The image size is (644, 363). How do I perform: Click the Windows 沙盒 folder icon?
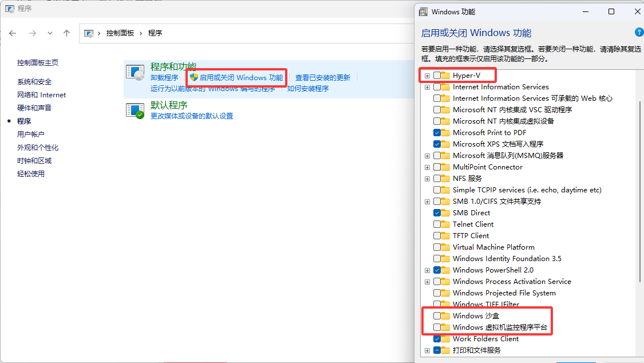(445, 316)
